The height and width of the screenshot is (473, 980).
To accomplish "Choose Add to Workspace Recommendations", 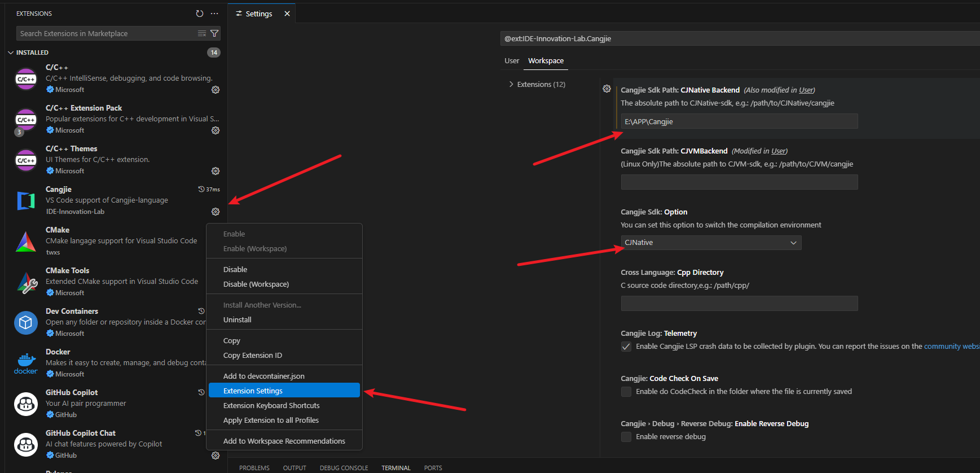I will pos(284,441).
